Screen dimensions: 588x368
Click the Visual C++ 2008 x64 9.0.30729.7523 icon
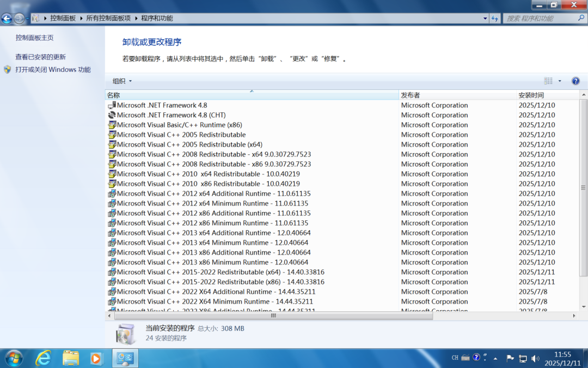112,154
